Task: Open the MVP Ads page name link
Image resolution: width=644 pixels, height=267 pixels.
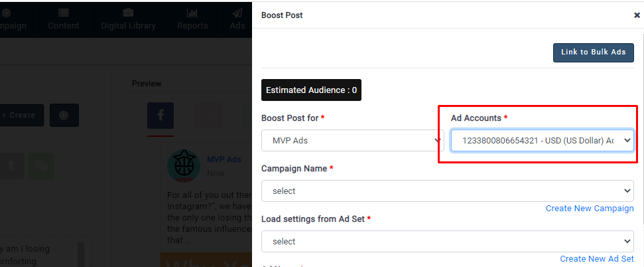Action: click(224, 159)
